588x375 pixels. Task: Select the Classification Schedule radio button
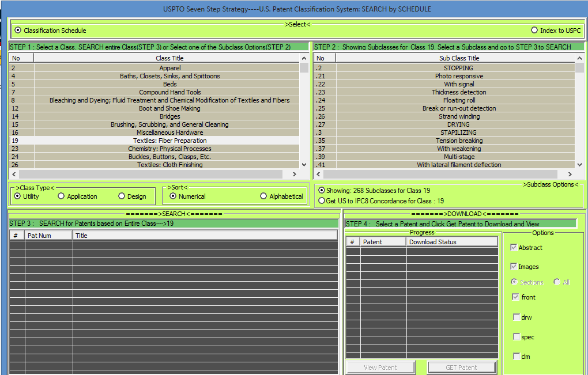[18, 31]
